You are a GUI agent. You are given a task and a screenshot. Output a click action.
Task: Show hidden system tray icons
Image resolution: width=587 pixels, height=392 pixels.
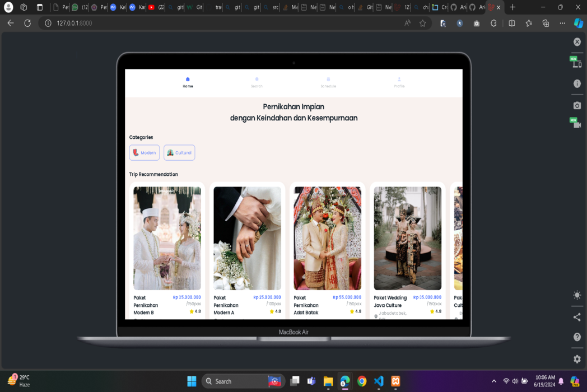pyautogui.click(x=494, y=381)
